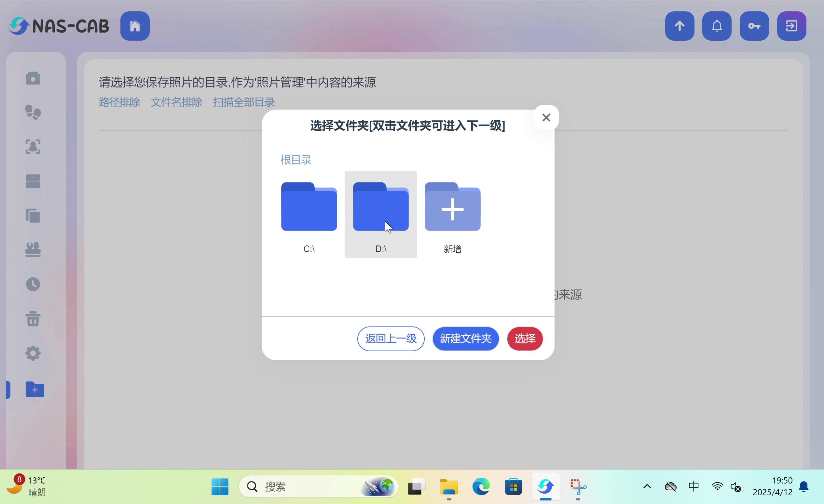Click the logout exit icon
The image size is (824, 504).
791,26
